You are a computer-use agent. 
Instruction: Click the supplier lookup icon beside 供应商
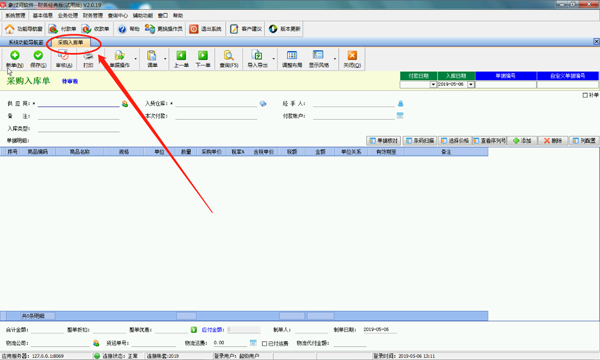(125, 104)
